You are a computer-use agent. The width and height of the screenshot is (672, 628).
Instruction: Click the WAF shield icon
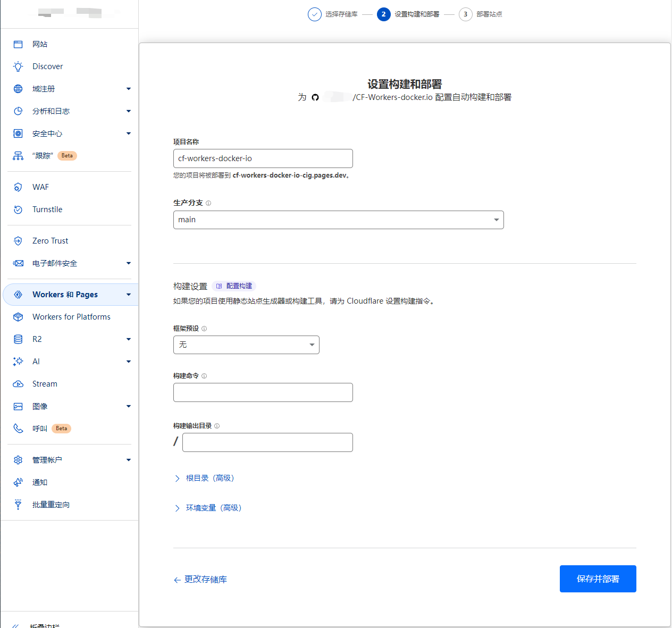18,187
